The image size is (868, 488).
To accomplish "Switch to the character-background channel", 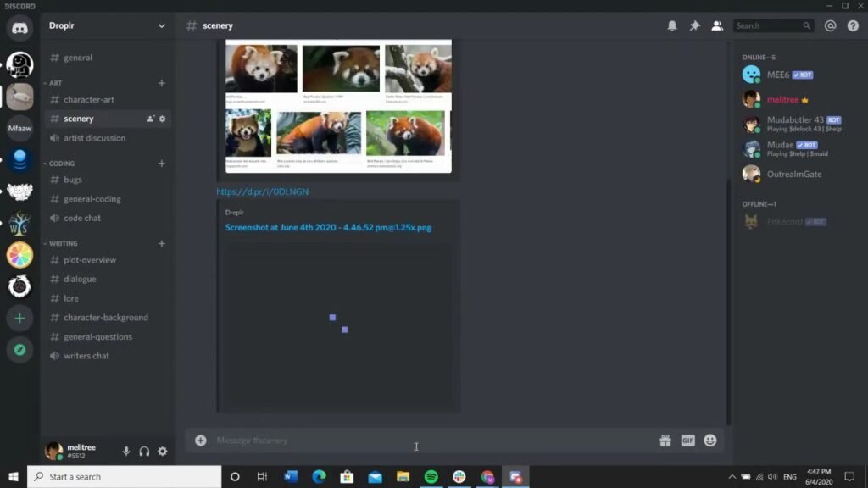I will [108, 318].
